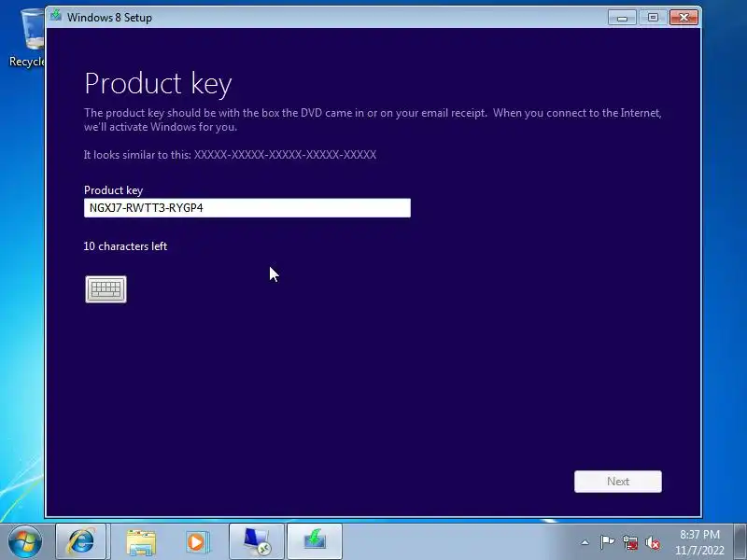Open the Start menu orb
Screen dimensions: 747x560
(x=24, y=541)
